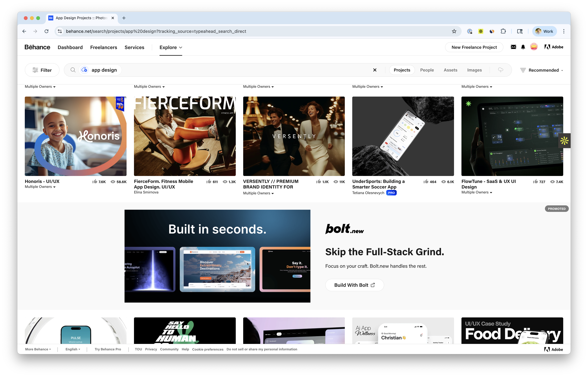This screenshot has width=588, height=377.
Task: Open the notifications bell
Action: click(523, 47)
